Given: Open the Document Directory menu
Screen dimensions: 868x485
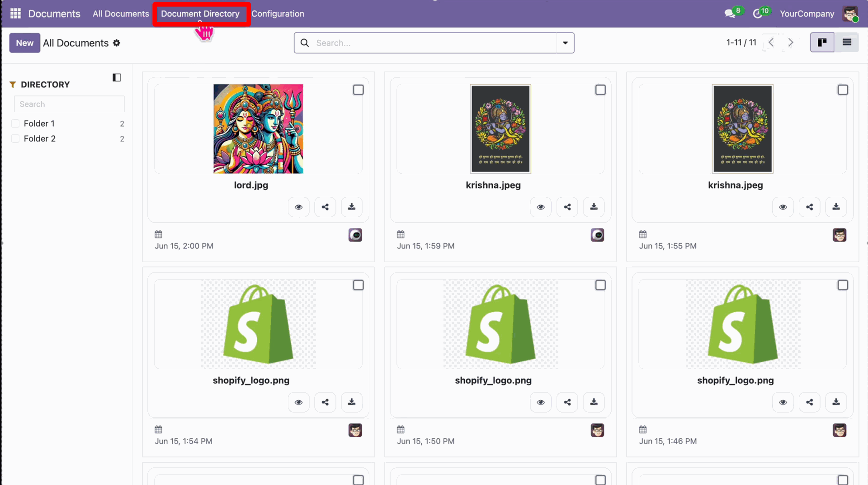Looking at the screenshot, I should (x=200, y=14).
